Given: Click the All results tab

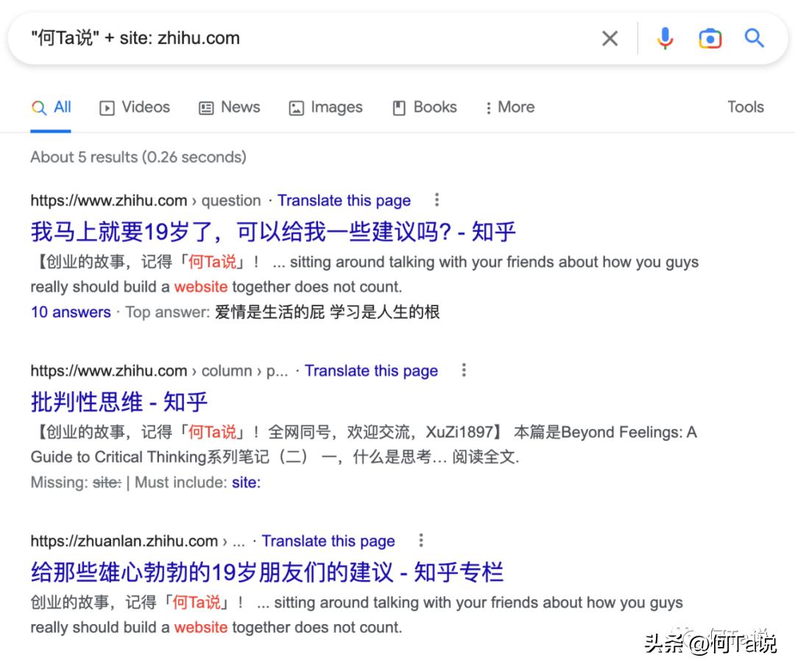Looking at the screenshot, I should (x=51, y=107).
